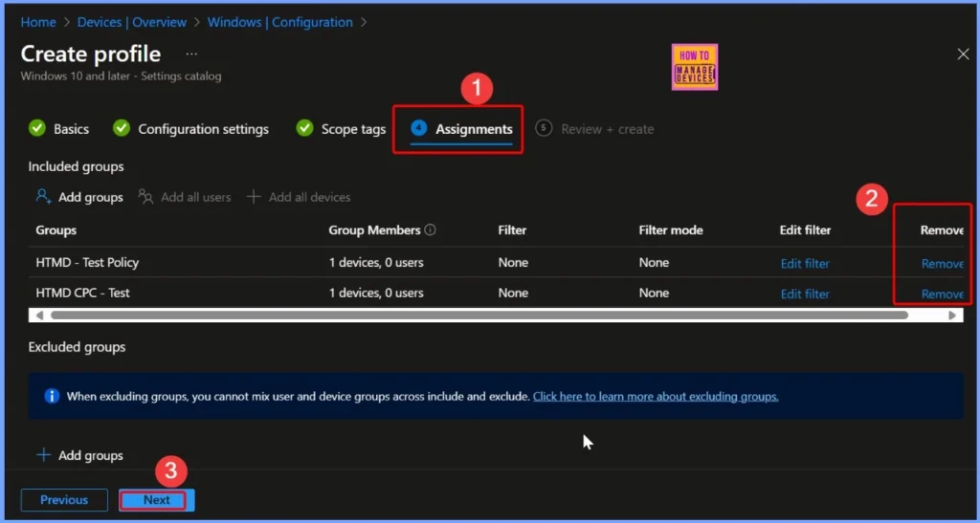This screenshot has height=523, width=980.
Task: Go to the Configuration settings step
Action: [x=203, y=129]
